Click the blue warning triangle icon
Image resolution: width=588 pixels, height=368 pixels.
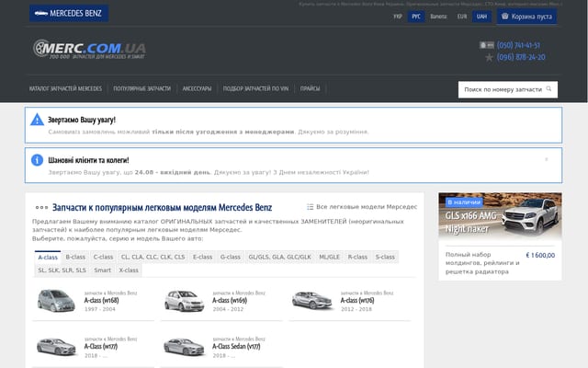37,120
